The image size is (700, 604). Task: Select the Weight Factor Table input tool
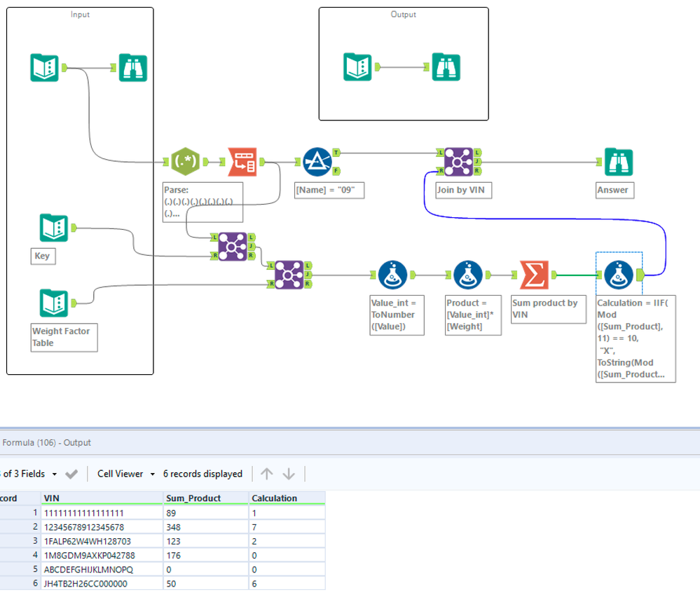(x=53, y=303)
